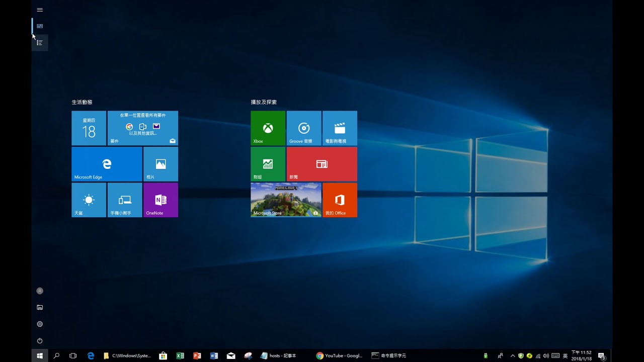This screenshot has height=362, width=644.
Task: Open the Movies & TV (電影與電視) tile
Action: pos(340,128)
